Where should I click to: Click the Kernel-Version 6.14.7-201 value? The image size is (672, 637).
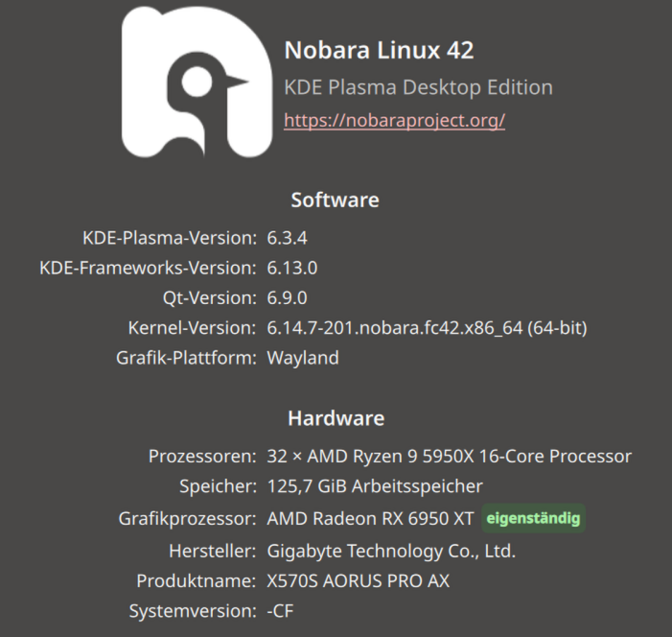(427, 328)
